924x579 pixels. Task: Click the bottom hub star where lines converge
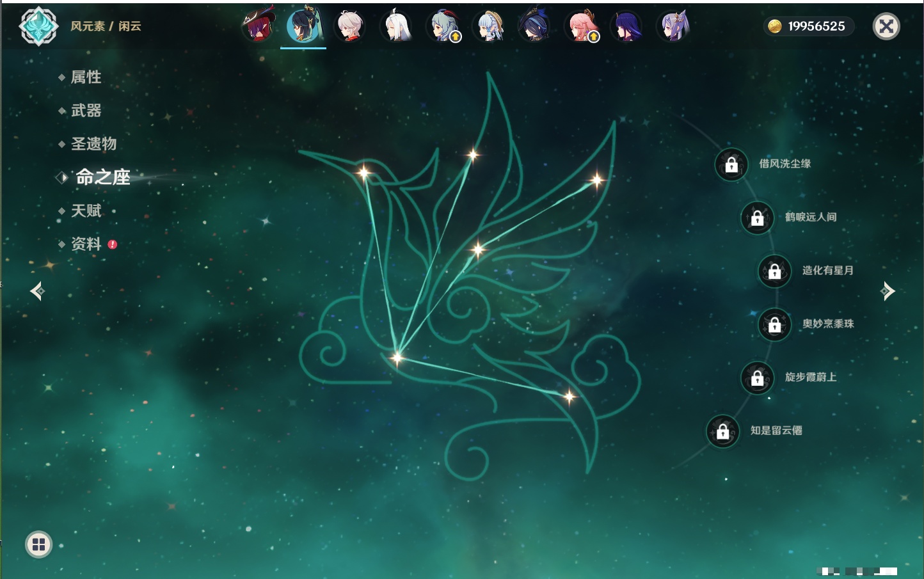(397, 357)
